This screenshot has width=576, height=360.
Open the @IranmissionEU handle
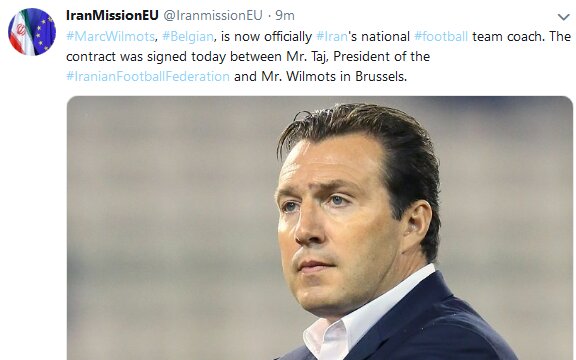click(x=213, y=15)
